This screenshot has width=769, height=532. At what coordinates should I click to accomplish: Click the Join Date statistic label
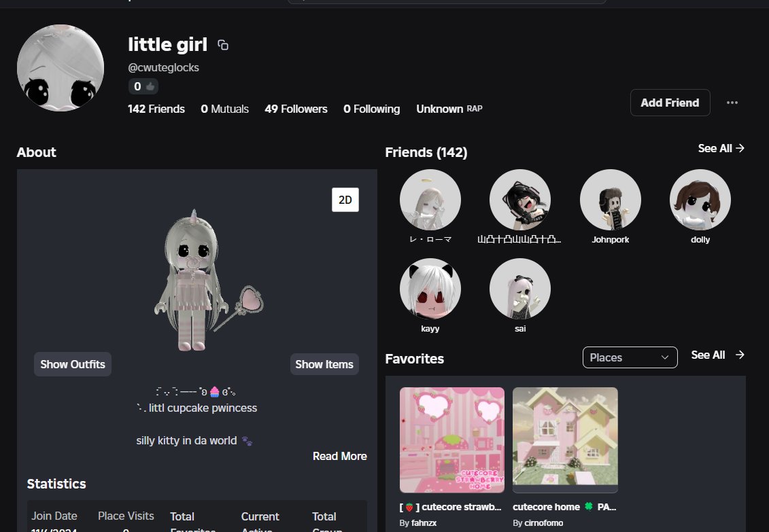coord(54,516)
